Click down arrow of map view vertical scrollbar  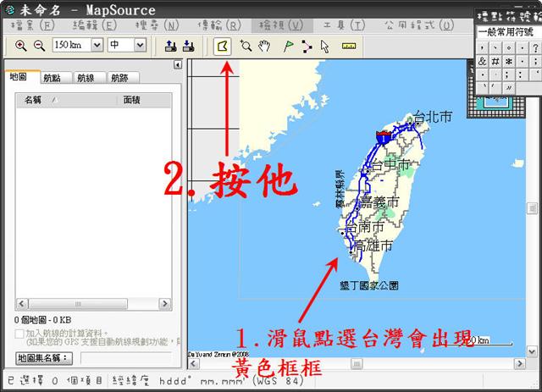coord(532,351)
